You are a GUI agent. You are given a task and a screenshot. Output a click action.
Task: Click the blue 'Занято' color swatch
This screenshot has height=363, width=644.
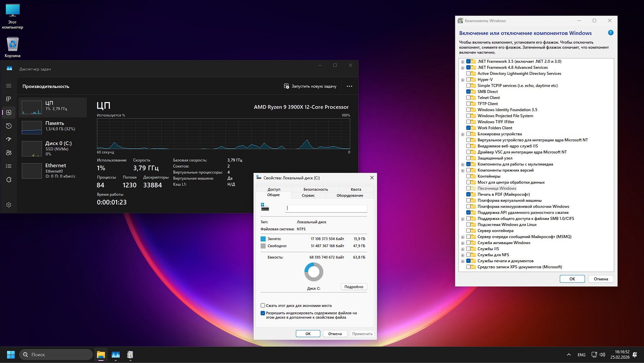pos(263,239)
